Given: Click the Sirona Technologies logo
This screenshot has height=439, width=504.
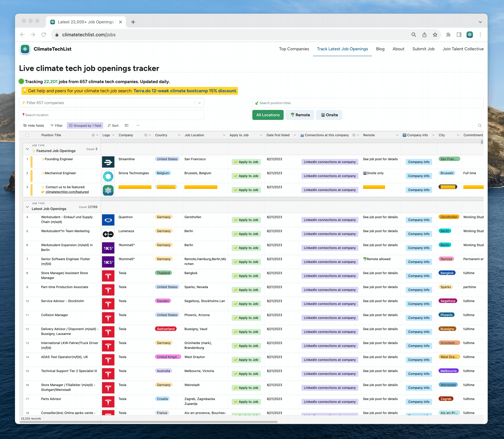Looking at the screenshot, I should click(108, 176).
